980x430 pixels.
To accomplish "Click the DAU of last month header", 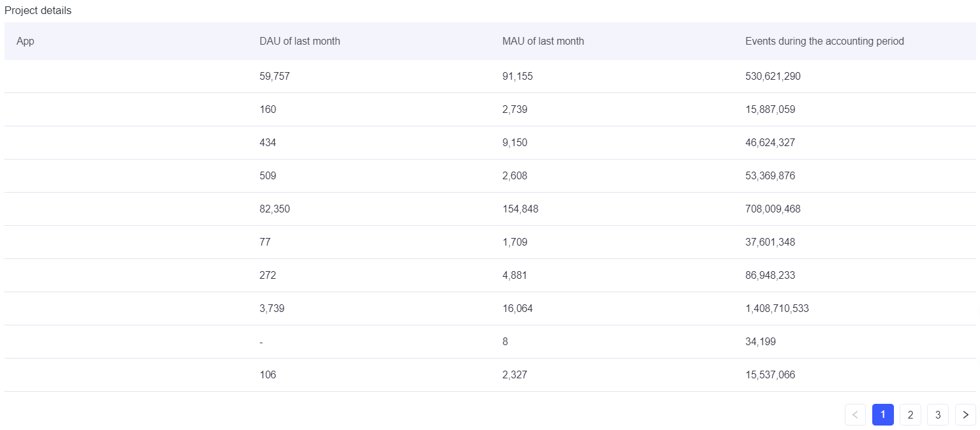I will coord(300,41).
